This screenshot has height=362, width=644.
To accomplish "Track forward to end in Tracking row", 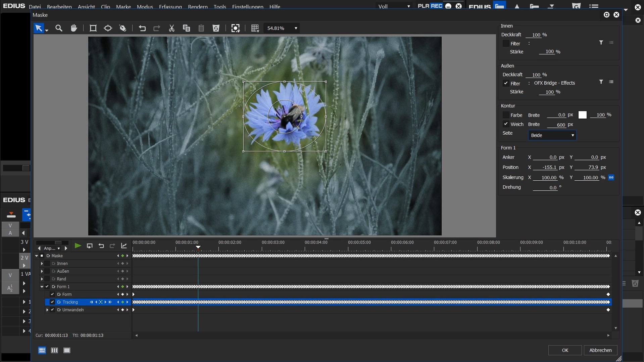I will (110, 302).
